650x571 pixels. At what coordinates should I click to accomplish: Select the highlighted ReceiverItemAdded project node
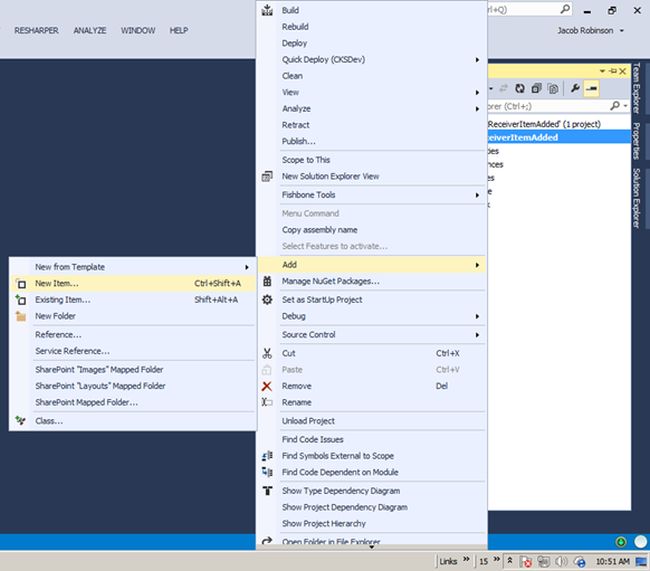tap(559, 137)
